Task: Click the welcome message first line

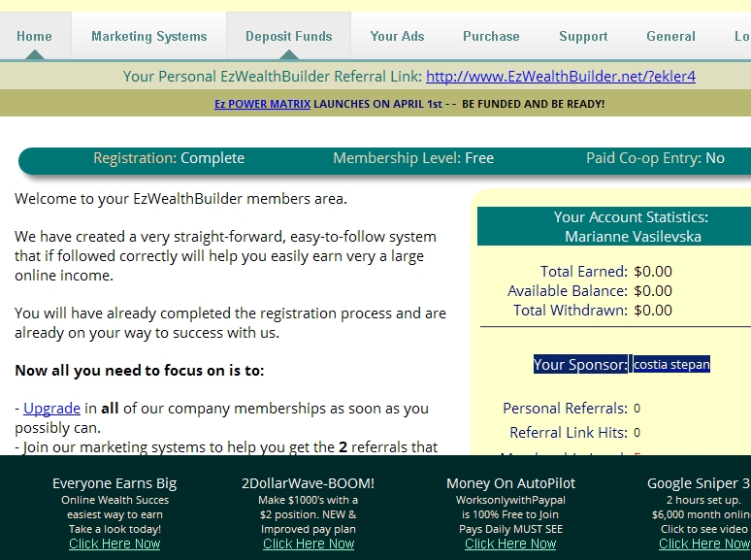Action: (180, 198)
